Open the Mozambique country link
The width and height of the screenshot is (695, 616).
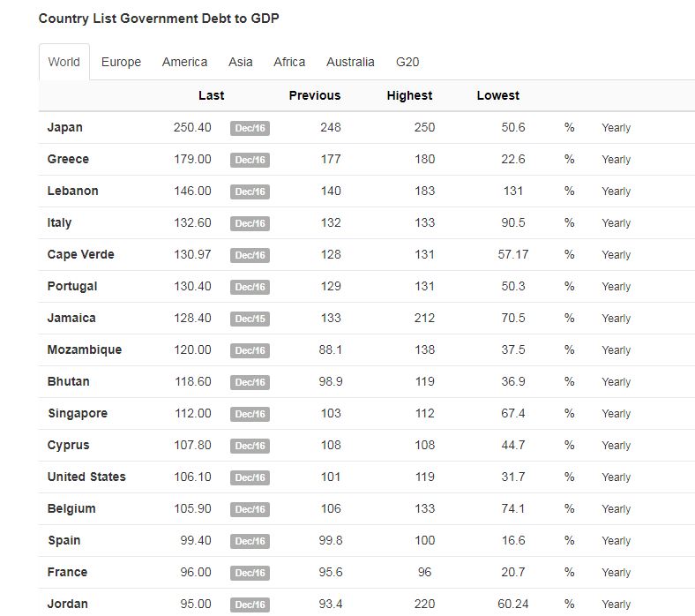[85, 349]
